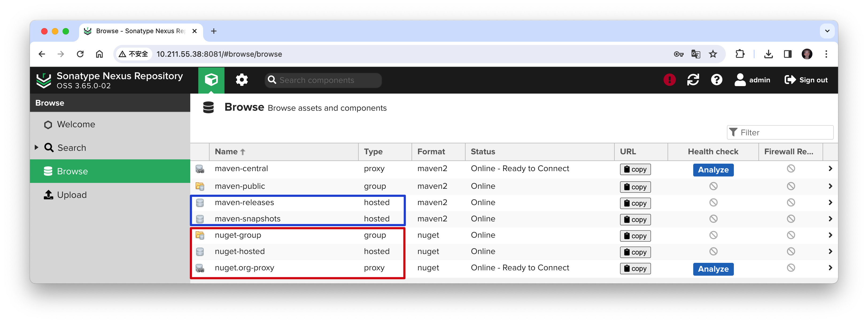This screenshot has height=323, width=868.
Task: Analyze health of nuget.org-proxy
Action: pos(713,269)
